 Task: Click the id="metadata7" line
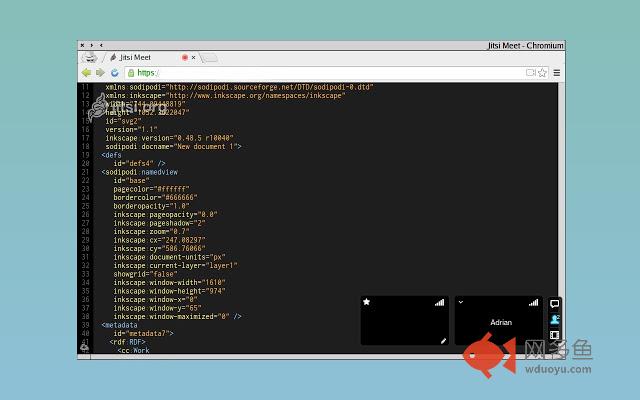tap(144, 333)
